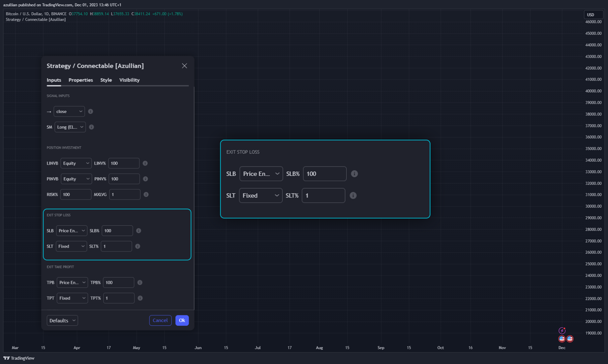608x364 pixels.
Task: Click SLT% input field in settings dialog
Action: point(116,246)
